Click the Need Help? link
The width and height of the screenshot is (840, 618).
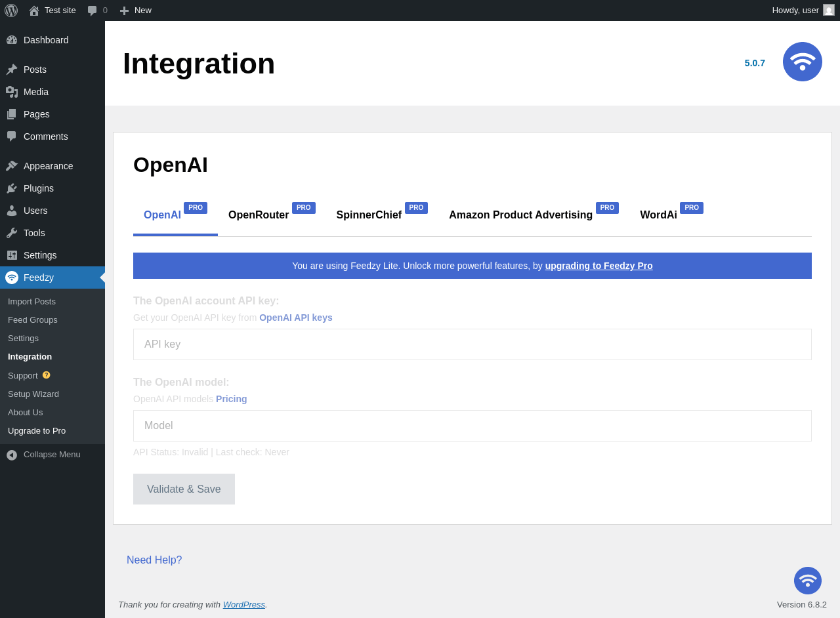[154, 560]
